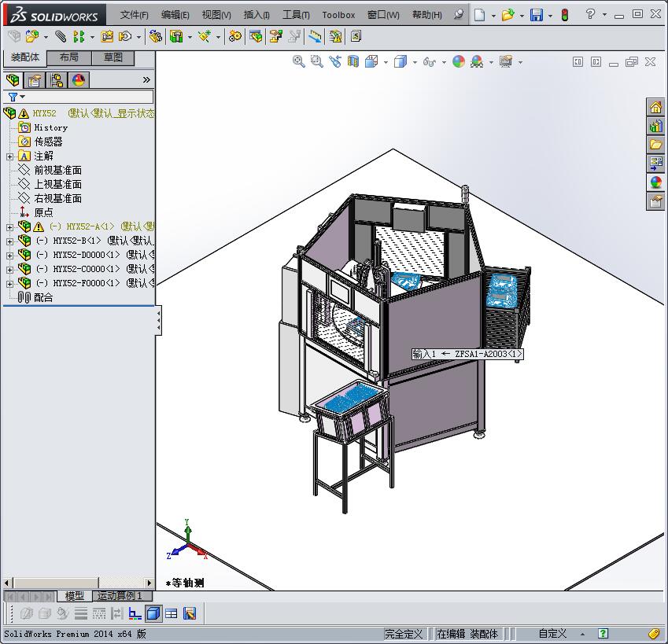Select the 配合 mates folder

35,297
